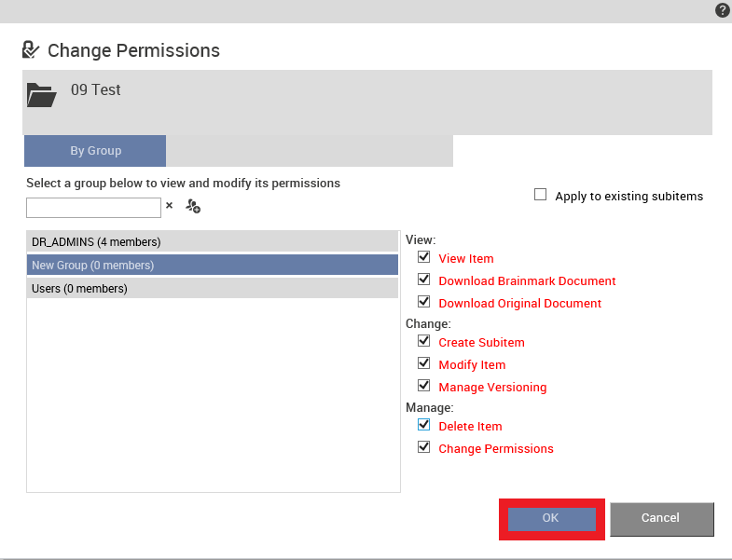Open help via the question mark icon

coord(722,10)
